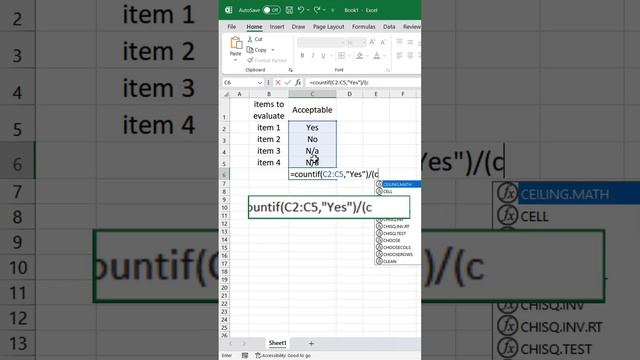Add a new sheet with plus icon
Viewport: 640px width, 360px height.
pyautogui.click(x=311, y=344)
